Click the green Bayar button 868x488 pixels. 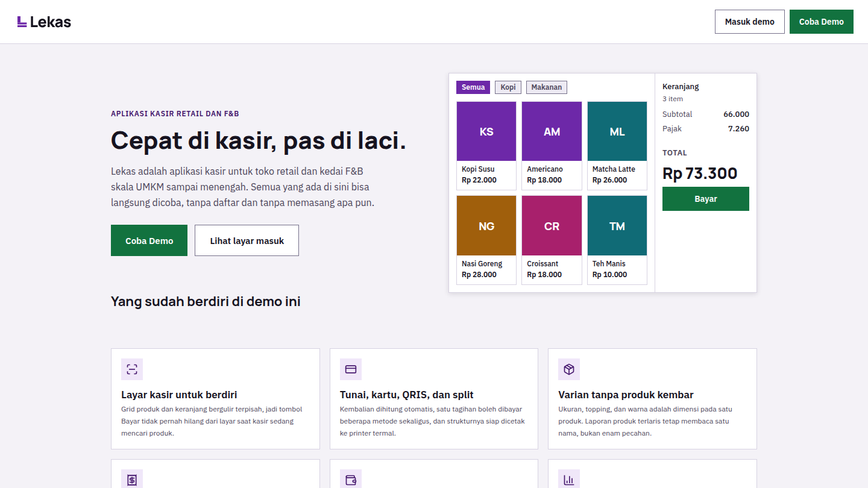pos(706,199)
